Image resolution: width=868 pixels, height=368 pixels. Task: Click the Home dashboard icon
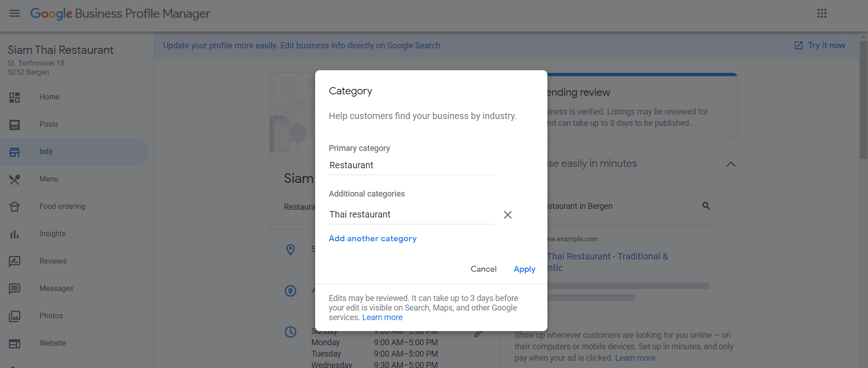point(15,97)
